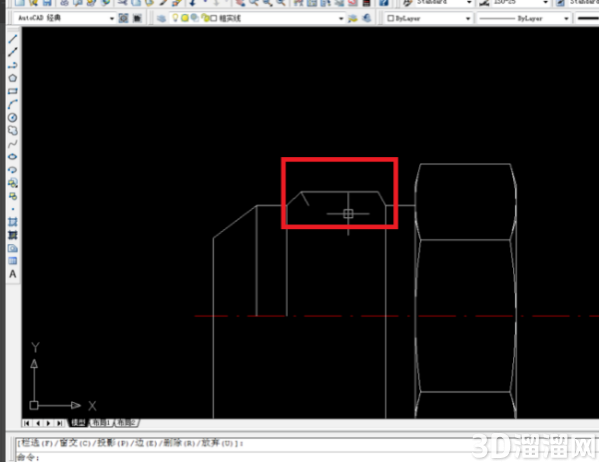Open Layer Properties Manager icon
Screen dimensions: 600x462
161,18
